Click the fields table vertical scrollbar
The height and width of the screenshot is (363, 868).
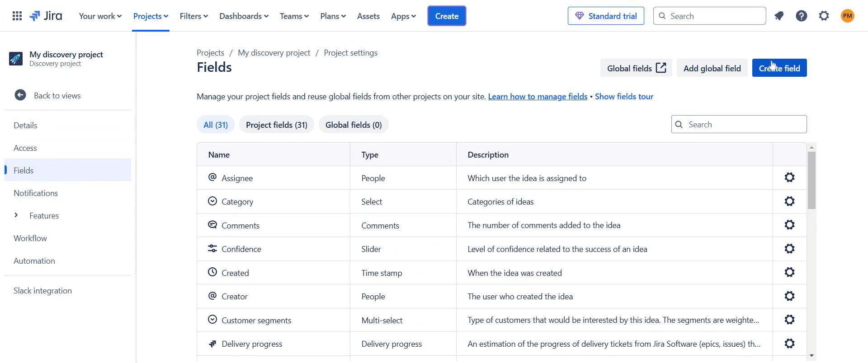[x=811, y=181]
